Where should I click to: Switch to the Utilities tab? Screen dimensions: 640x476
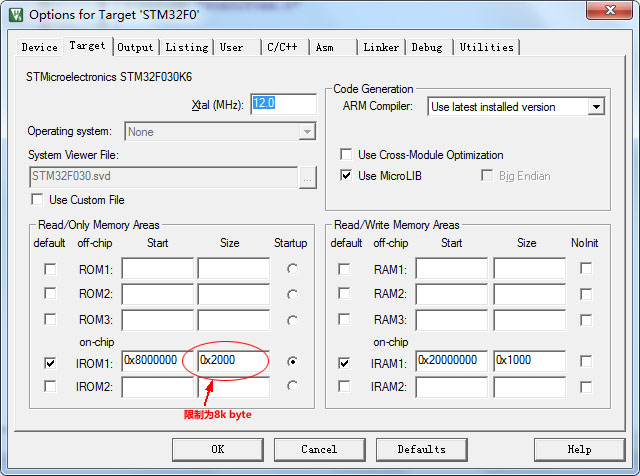pyautogui.click(x=487, y=47)
